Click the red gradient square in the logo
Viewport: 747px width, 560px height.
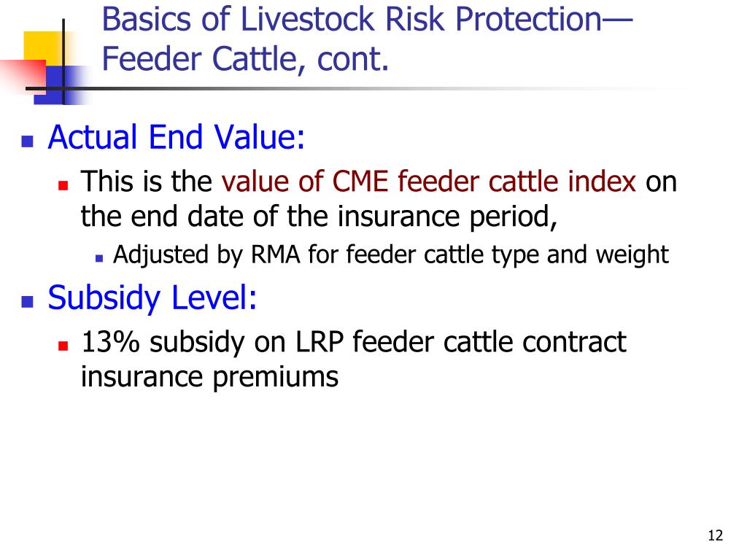click(24, 74)
